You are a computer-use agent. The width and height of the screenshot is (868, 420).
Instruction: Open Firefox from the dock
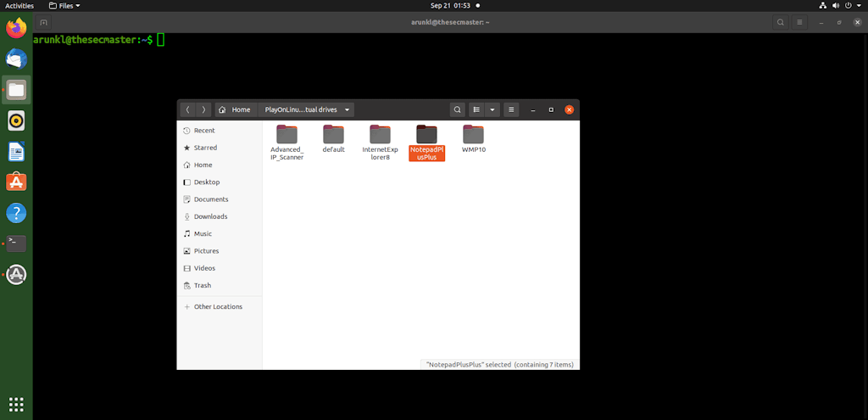click(x=17, y=28)
